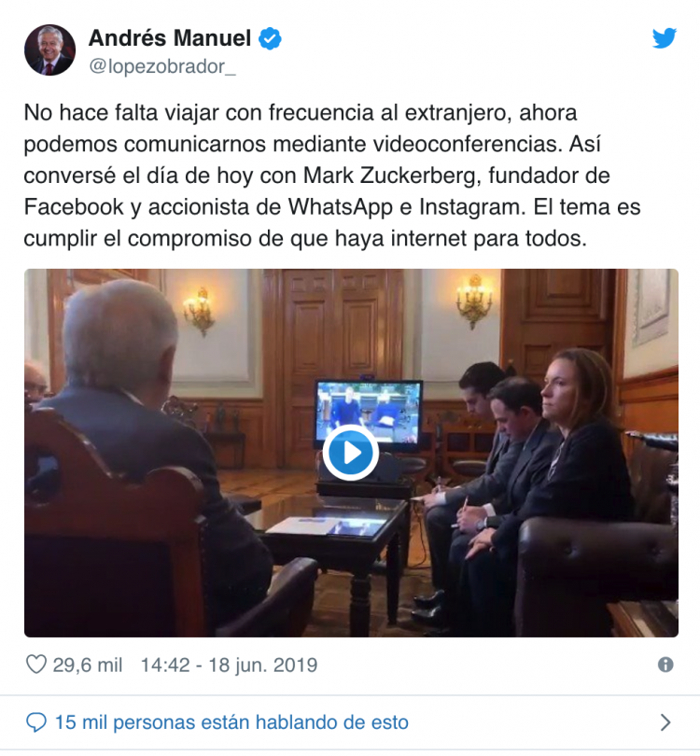This screenshot has height=756, width=700.
Task: Open the tweet info icon
Action: [665, 665]
